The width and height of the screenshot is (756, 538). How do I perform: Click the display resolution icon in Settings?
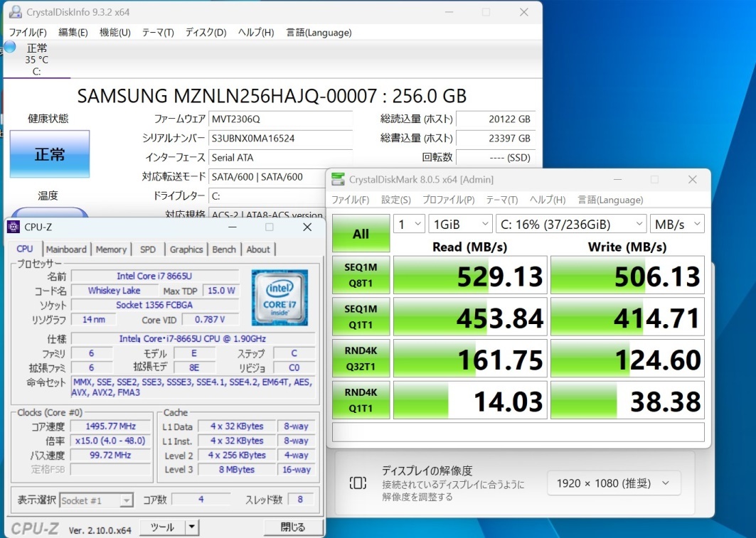[358, 483]
